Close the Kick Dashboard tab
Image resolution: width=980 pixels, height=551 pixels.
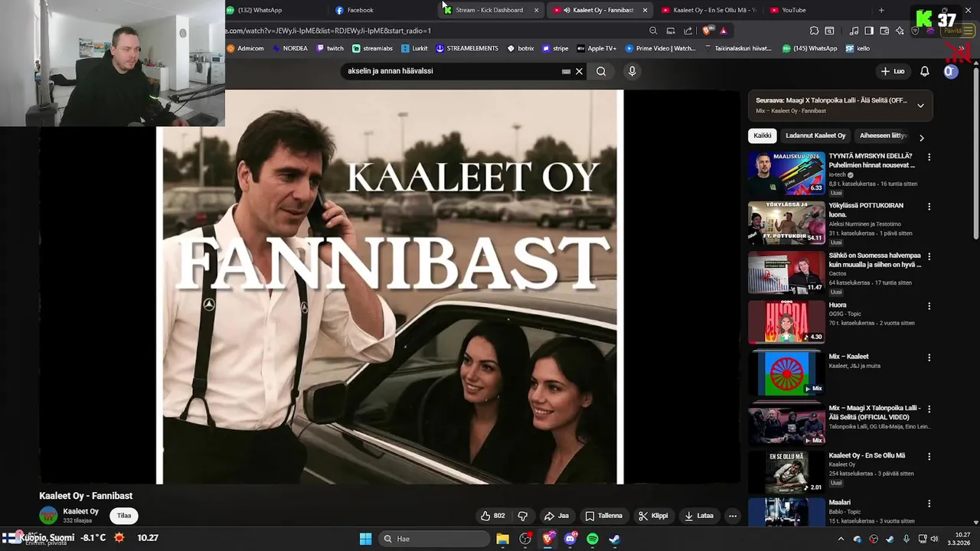coord(536,10)
